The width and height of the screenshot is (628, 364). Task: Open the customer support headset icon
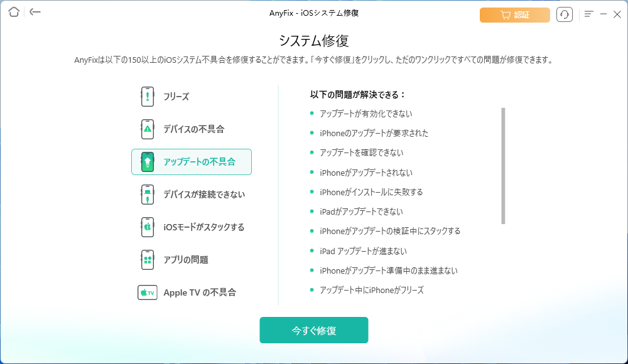[565, 15]
